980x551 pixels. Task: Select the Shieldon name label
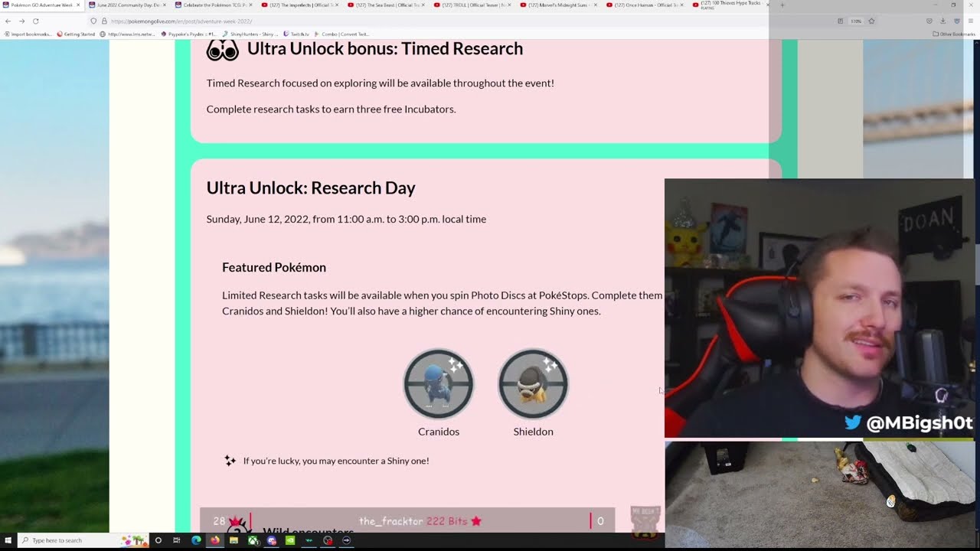point(534,432)
